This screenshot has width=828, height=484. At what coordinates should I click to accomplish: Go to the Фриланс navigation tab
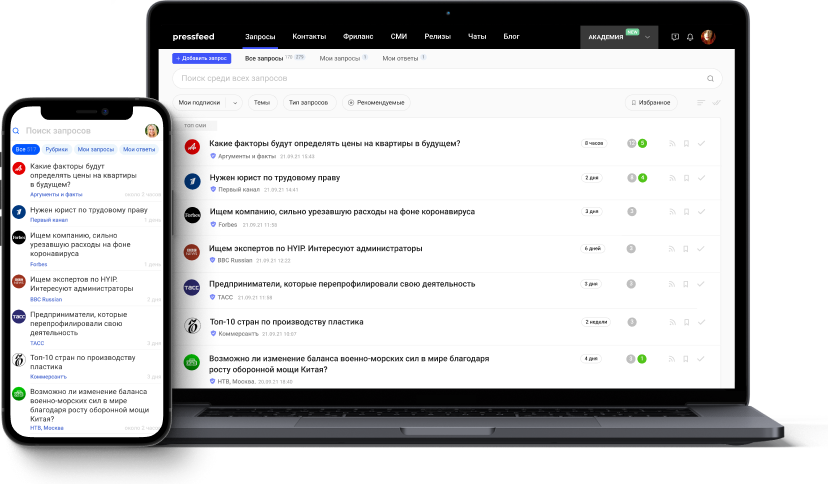point(359,37)
